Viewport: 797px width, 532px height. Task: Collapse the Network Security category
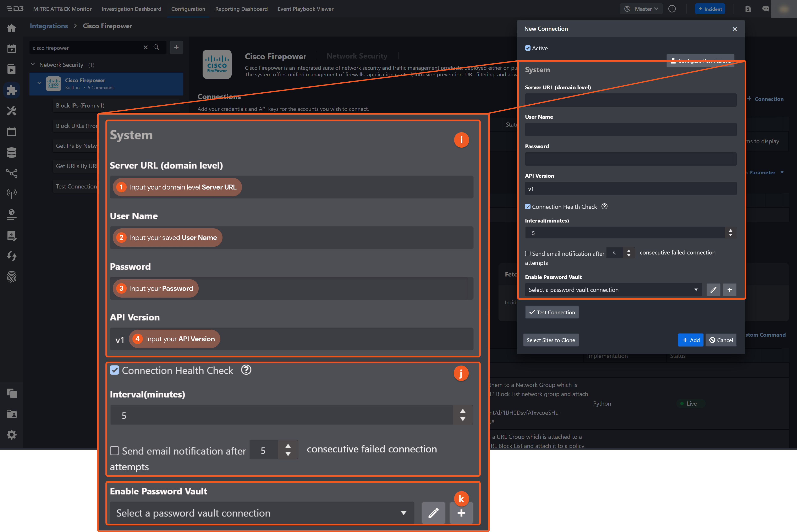(33, 64)
